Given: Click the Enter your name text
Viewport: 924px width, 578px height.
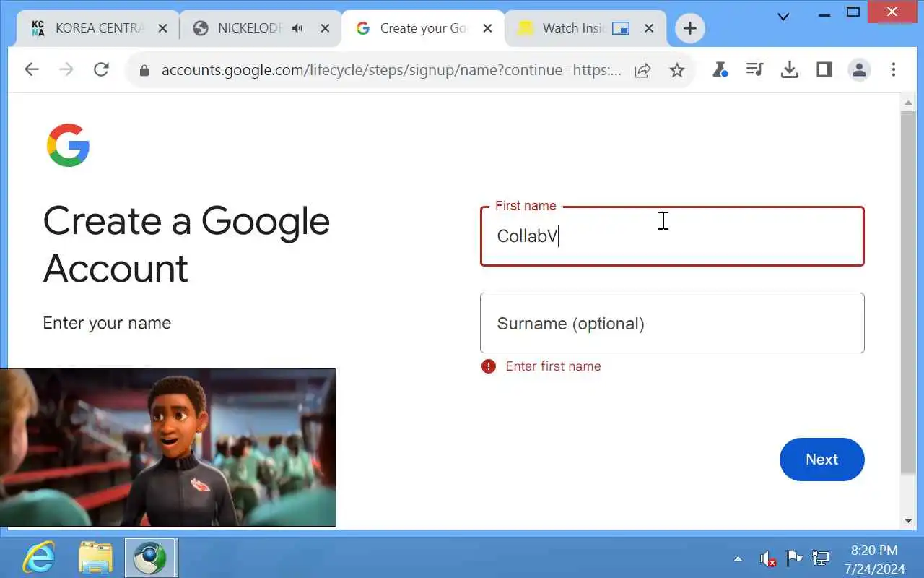Looking at the screenshot, I should [x=107, y=323].
